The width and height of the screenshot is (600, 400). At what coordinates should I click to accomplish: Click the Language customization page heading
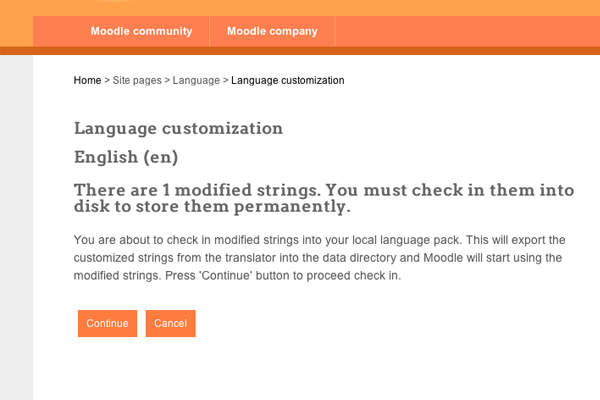[178, 128]
